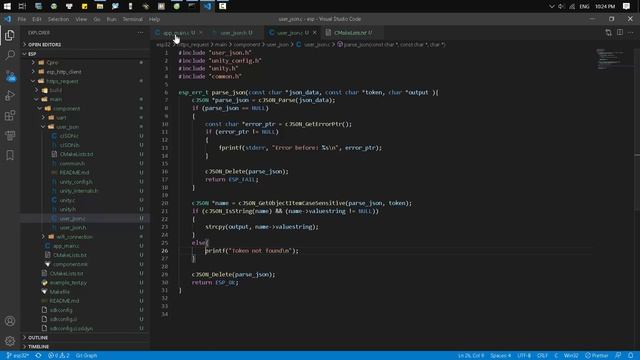640x360 pixels.
Task: Expand the uart folder
Action: pyautogui.click(x=61, y=118)
